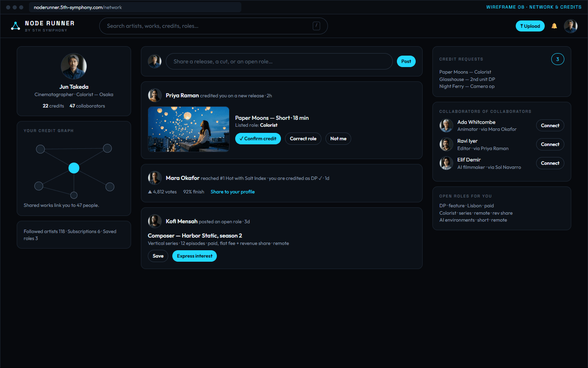The width and height of the screenshot is (588, 368).
Task: Choose Correct role for Paper Moons
Action: click(x=303, y=139)
